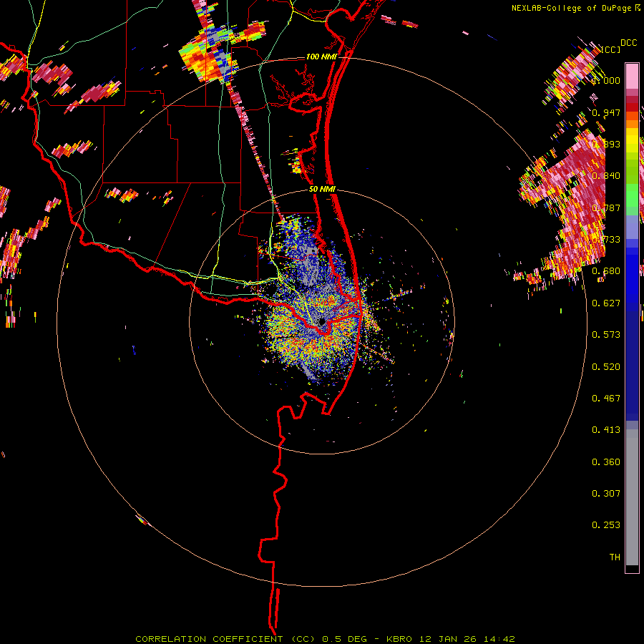644x644 pixels.
Task: Click the DCC label above the color scale
Action: (628, 43)
